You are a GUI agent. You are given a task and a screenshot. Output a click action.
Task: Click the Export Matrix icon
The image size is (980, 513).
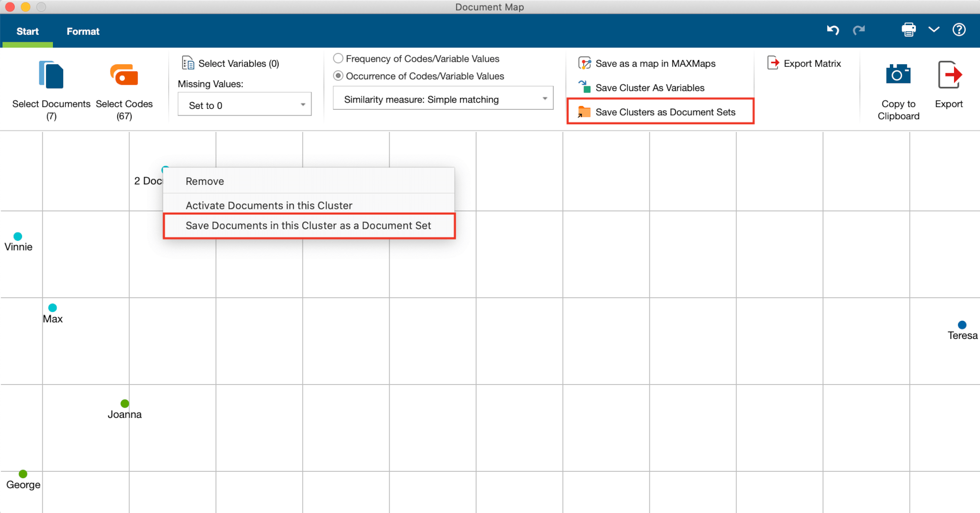point(773,63)
